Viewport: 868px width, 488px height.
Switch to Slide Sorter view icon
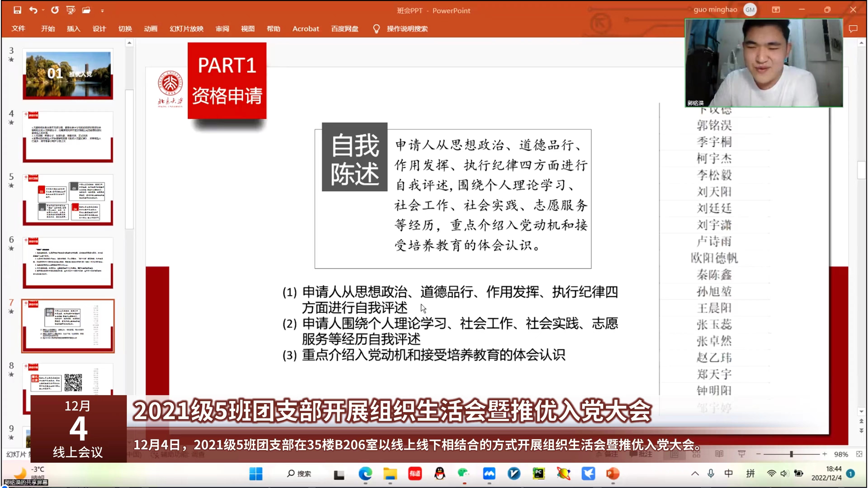(x=696, y=454)
